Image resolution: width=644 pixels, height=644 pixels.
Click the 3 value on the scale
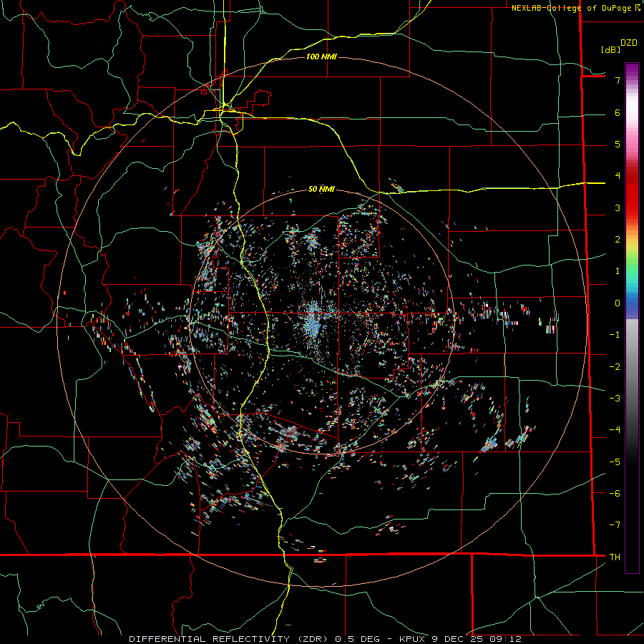tap(618, 208)
